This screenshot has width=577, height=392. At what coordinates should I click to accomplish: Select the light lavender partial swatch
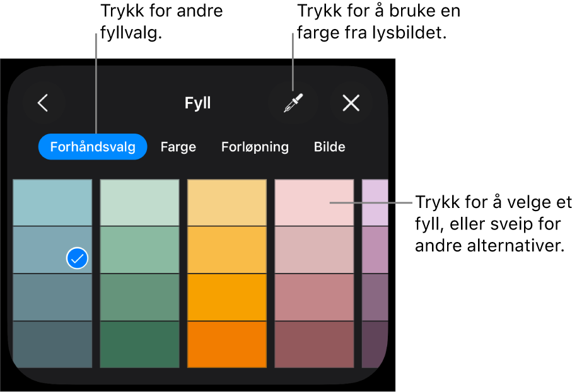tap(375, 202)
